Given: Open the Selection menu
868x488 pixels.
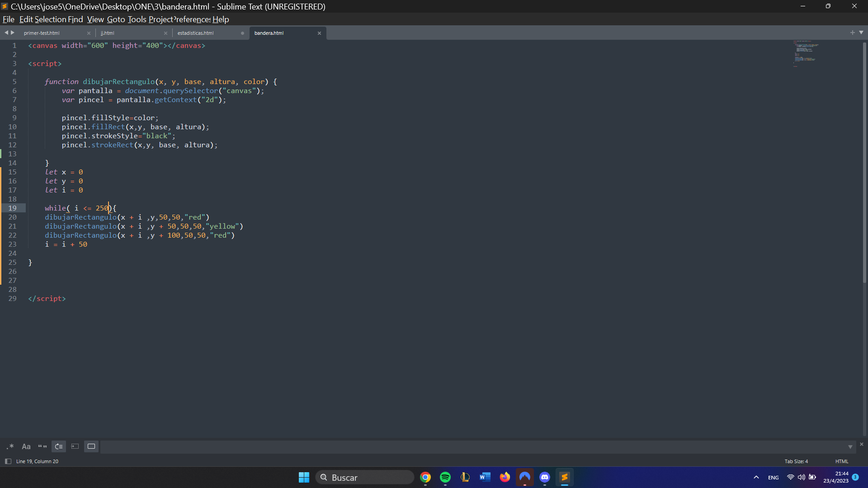Looking at the screenshot, I should click(x=50, y=19).
